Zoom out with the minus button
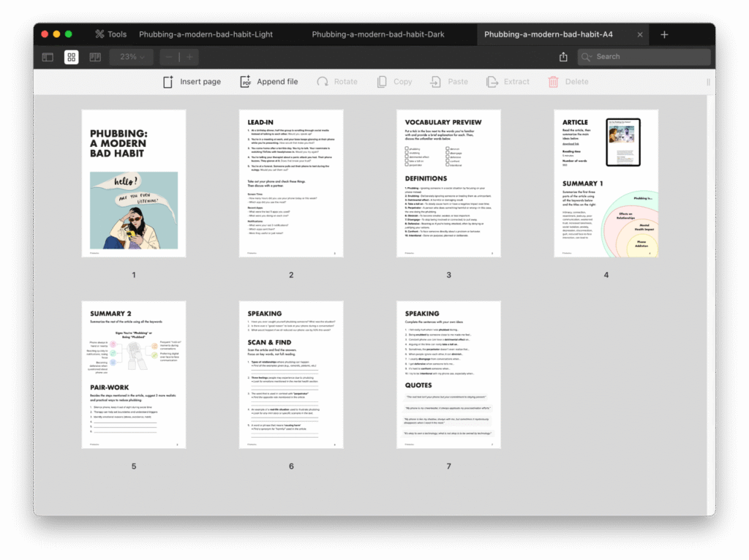The width and height of the screenshot is (749, 560). (169, 57)
